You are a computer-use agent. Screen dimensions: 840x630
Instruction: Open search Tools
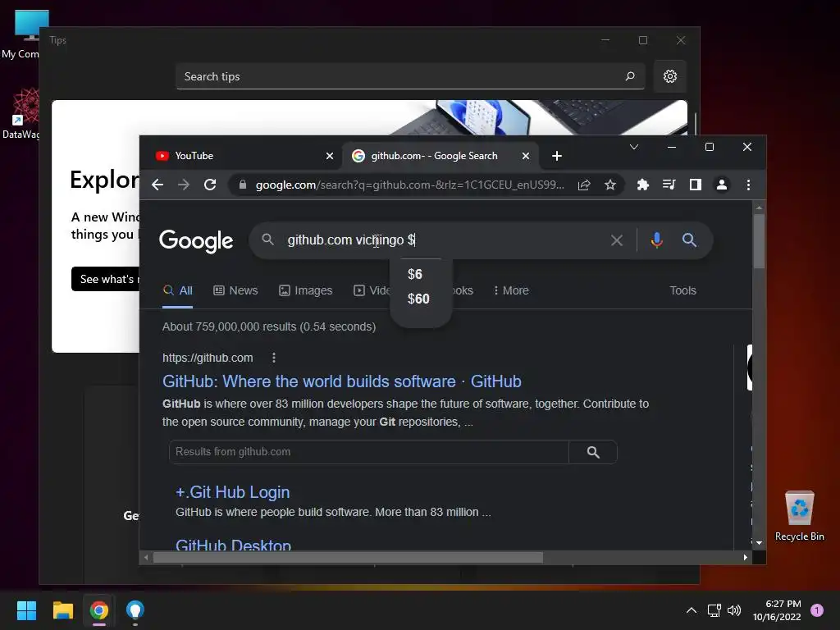pos(682,290)
